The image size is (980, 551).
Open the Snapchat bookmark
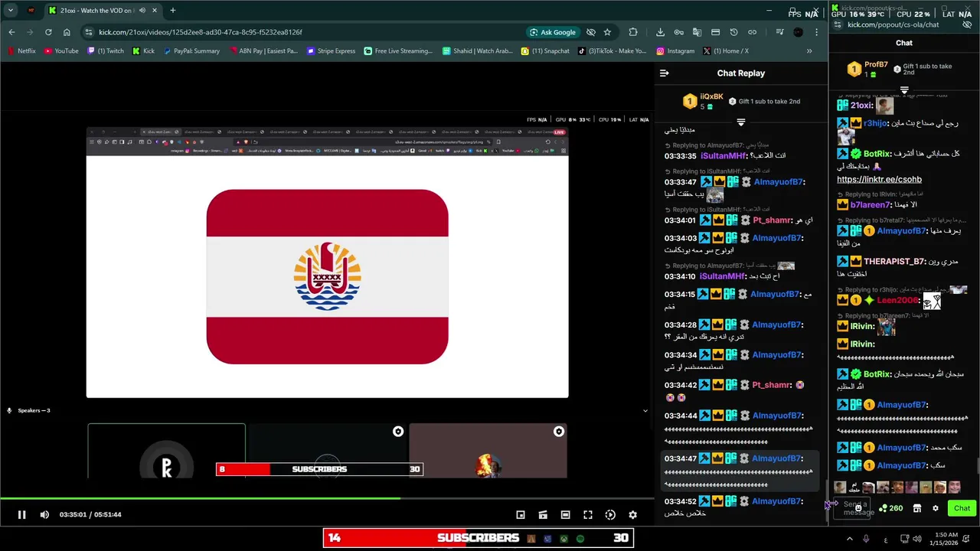(x=545, y=51)
